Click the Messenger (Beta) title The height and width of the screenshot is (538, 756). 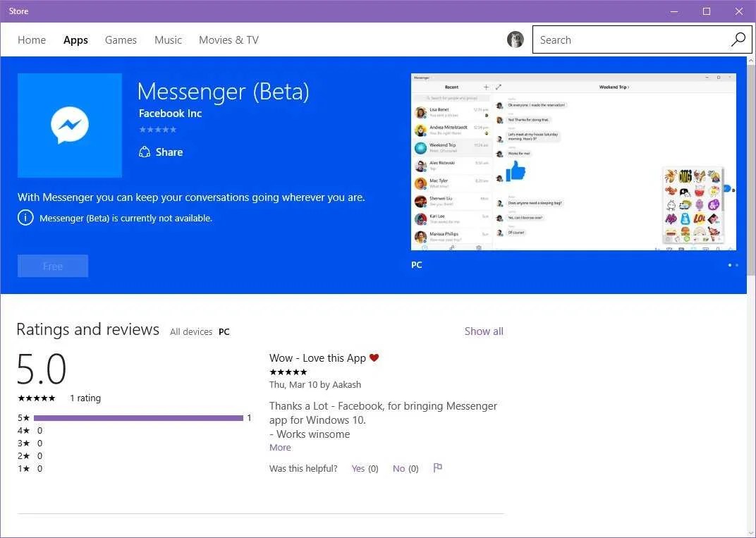click(x=224, y=92)
